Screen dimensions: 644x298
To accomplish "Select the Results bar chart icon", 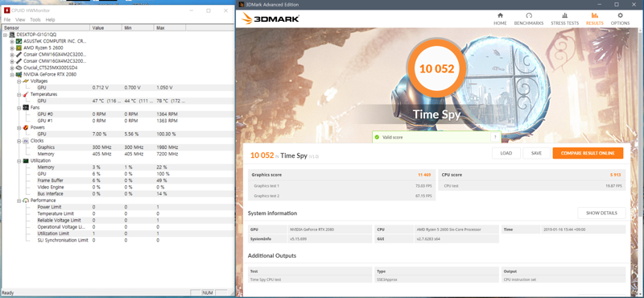I will pos(594,15).
